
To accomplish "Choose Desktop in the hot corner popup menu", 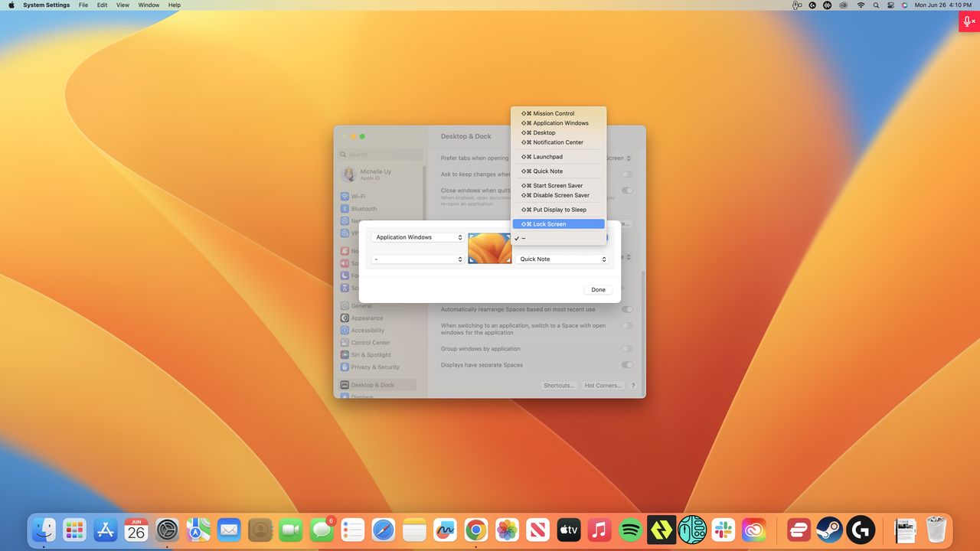I will (559, 132).
